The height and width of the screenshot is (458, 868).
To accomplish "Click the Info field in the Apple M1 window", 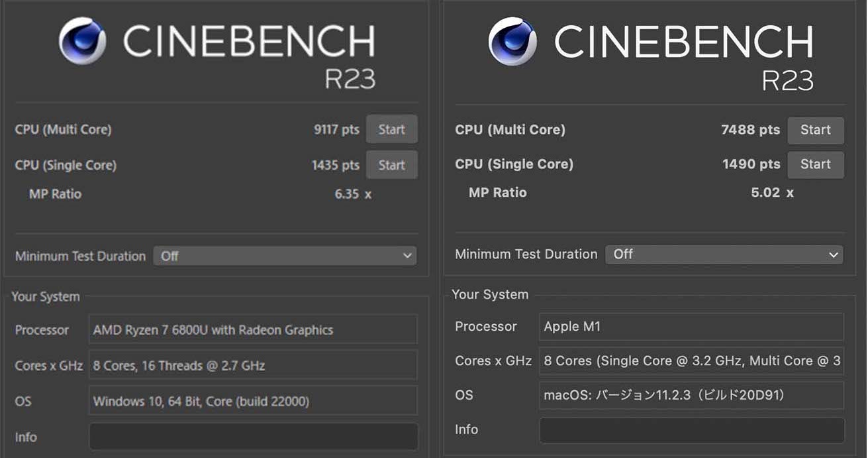I will pyautogui.click(x=692, y=429).
